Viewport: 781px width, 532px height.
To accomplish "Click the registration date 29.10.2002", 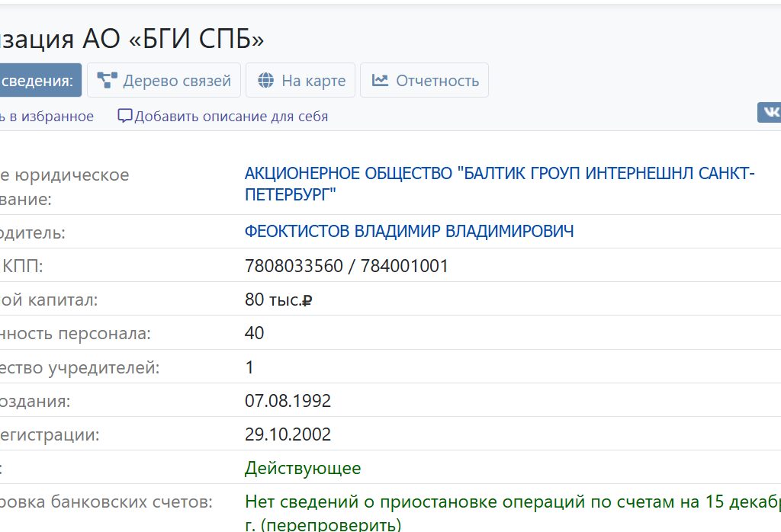I will coord(288,434).
